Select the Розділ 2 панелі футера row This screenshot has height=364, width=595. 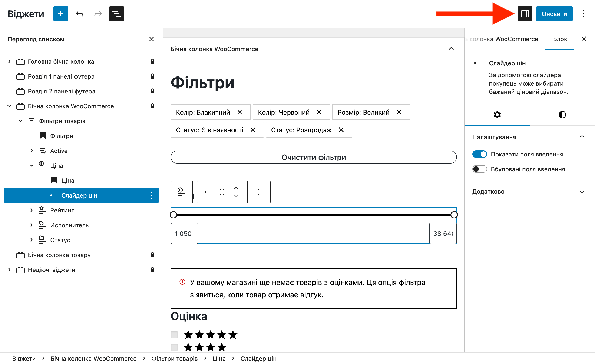(81, 91)
